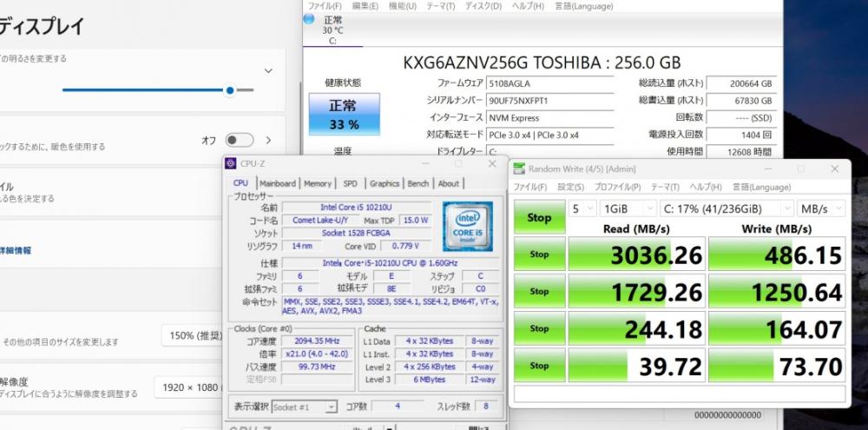Image resolution: width=868 pixels, height=430 pixels.
Task: Open the ディスク(D) menu in CrystalDiskInfo
Action: (x=483, y=6)
